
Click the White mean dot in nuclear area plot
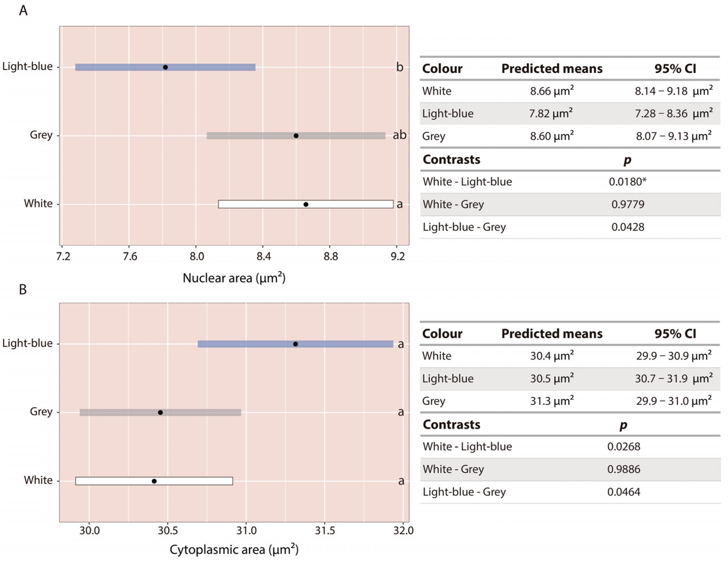(306, 204)
